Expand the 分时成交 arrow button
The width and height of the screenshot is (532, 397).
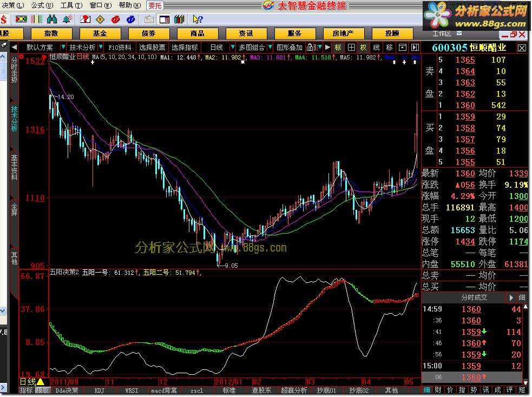pos(511,297)
